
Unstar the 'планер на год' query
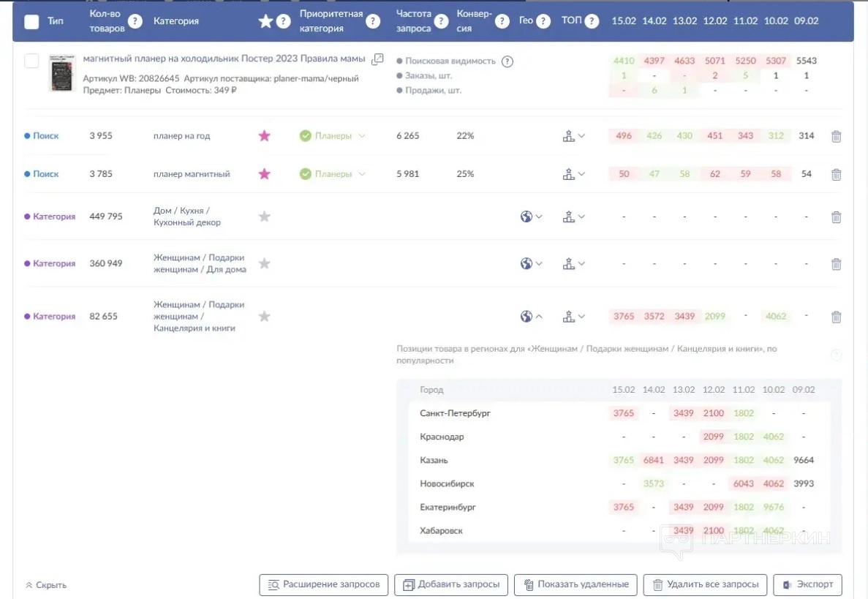point(265,135)
